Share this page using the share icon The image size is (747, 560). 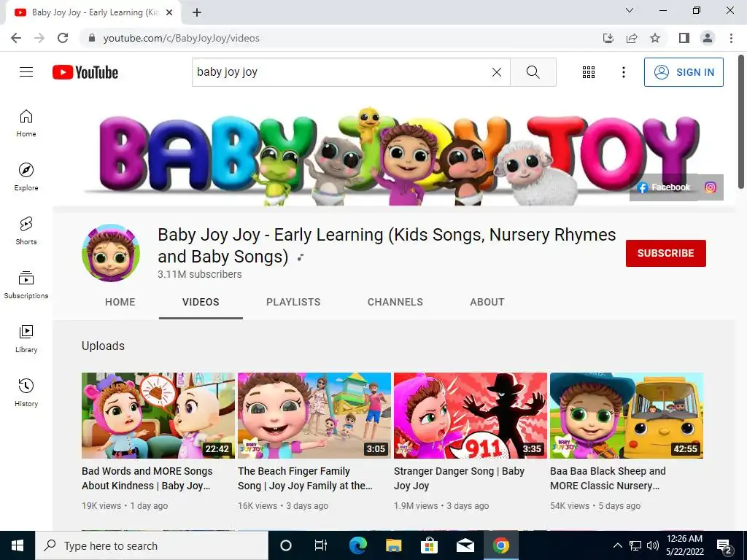coord(632,38)
